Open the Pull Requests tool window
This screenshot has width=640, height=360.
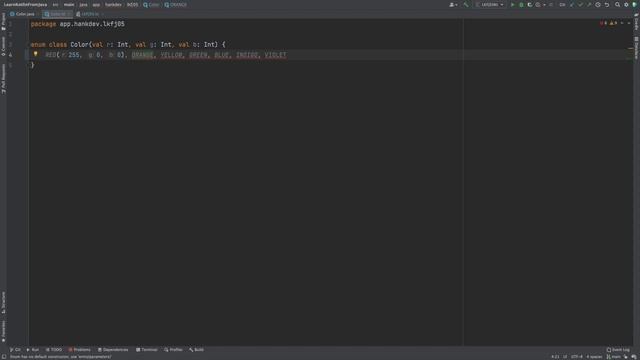click(x=3, y=79)
